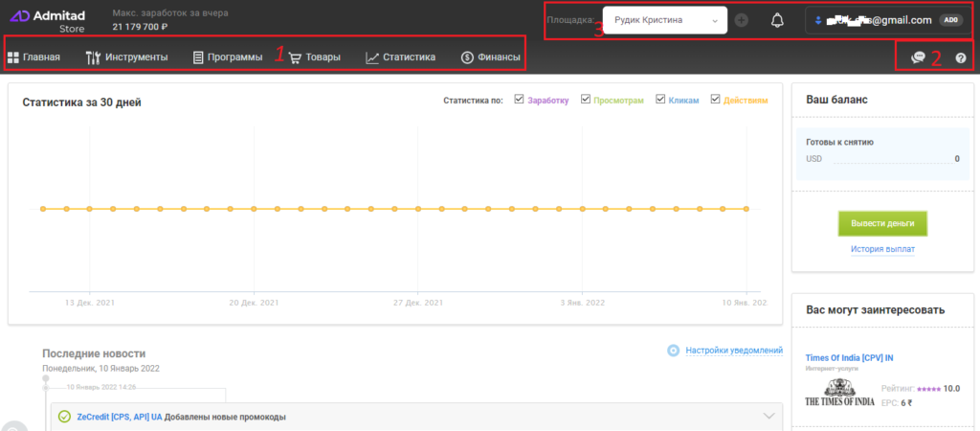The width and height of the screenshot is (980, 431).
Task: Open the ZeCredit [CPS, API] UA link
Action: (x=119, y=417)
